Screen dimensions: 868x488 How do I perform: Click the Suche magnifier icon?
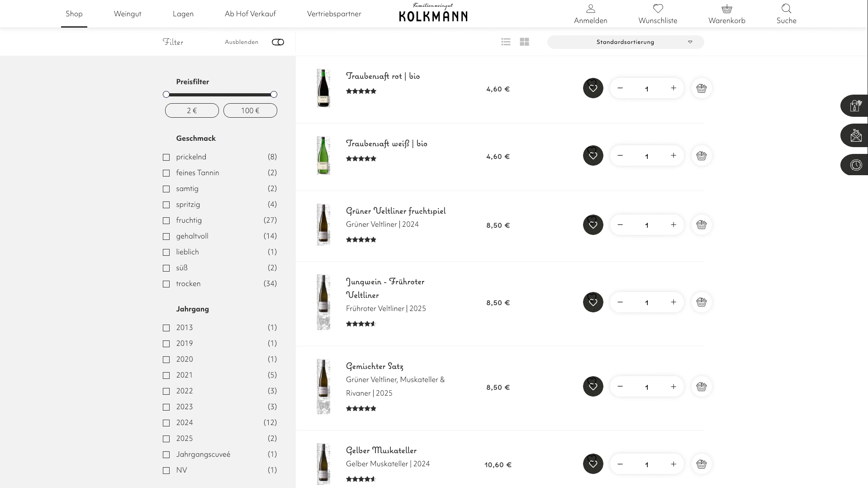click(786, 9)
